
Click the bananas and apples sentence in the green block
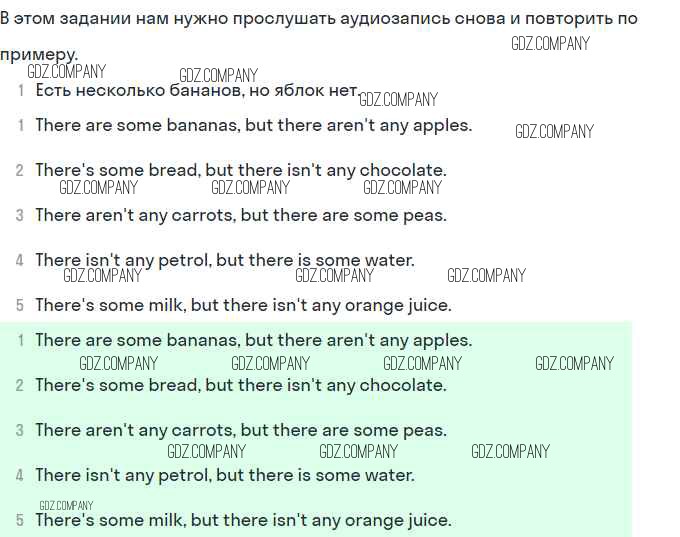pos(253,340)
